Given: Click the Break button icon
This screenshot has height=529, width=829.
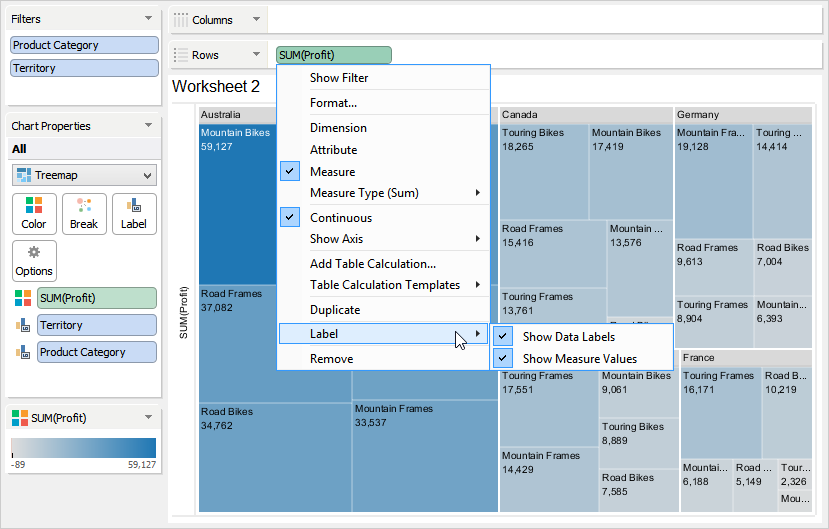Looking at the screenshot, I should tap(84, 206).
